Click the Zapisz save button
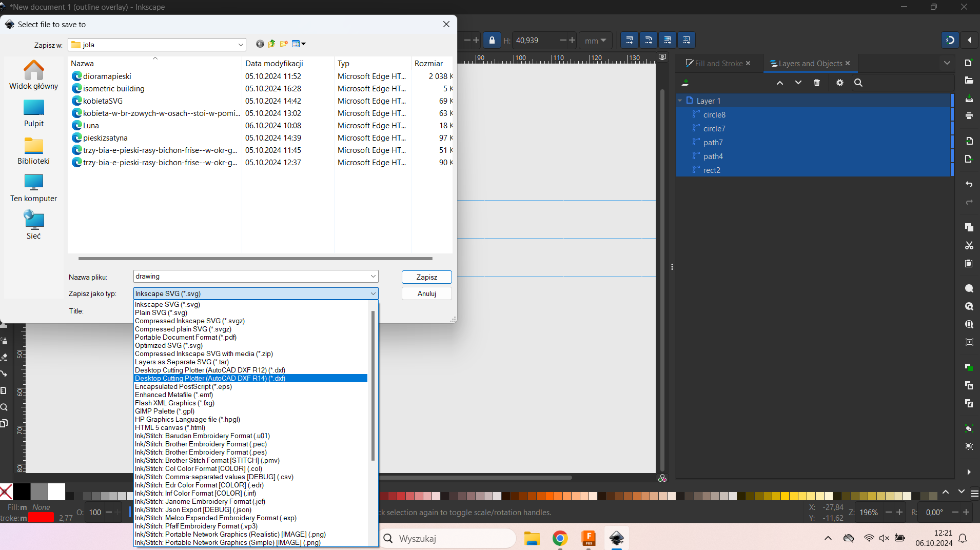 (426, 277)
